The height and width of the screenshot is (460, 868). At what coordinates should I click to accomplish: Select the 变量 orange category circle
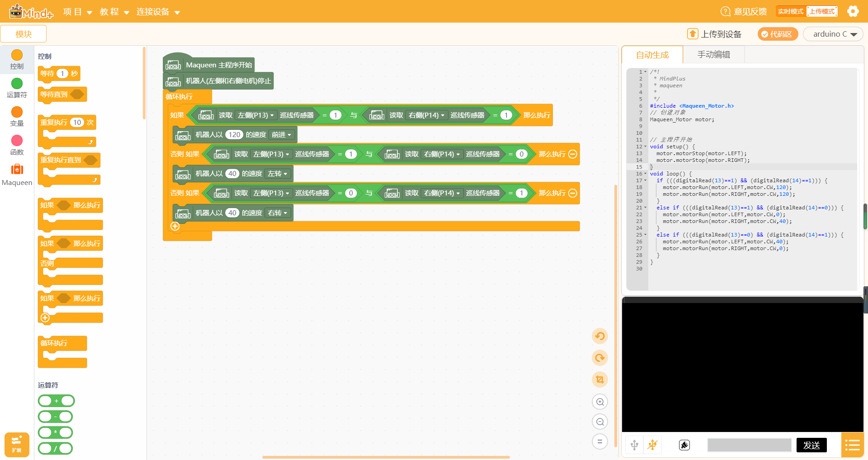coord(17,112)
